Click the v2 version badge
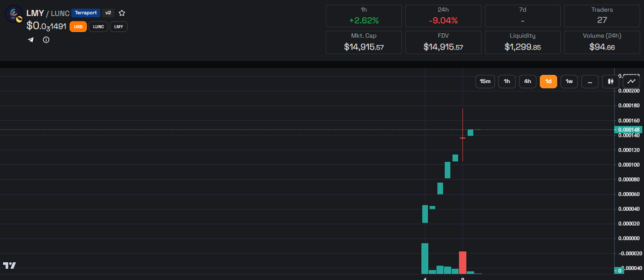Screen dimensions: 644x280 point(108,12)
